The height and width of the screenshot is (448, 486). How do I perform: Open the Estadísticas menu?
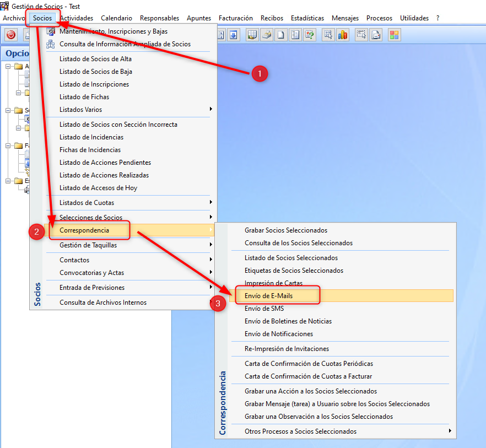[x=307, y=18]
